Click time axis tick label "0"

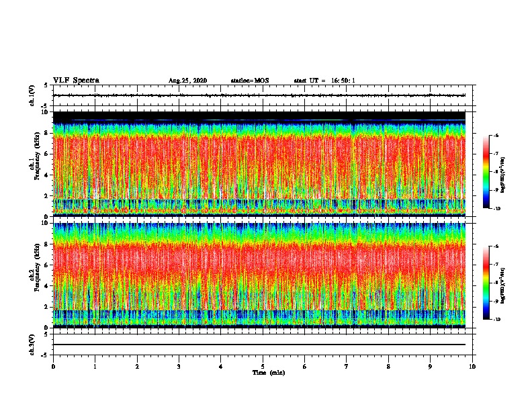pyautogui.click(x=53, y=366)
